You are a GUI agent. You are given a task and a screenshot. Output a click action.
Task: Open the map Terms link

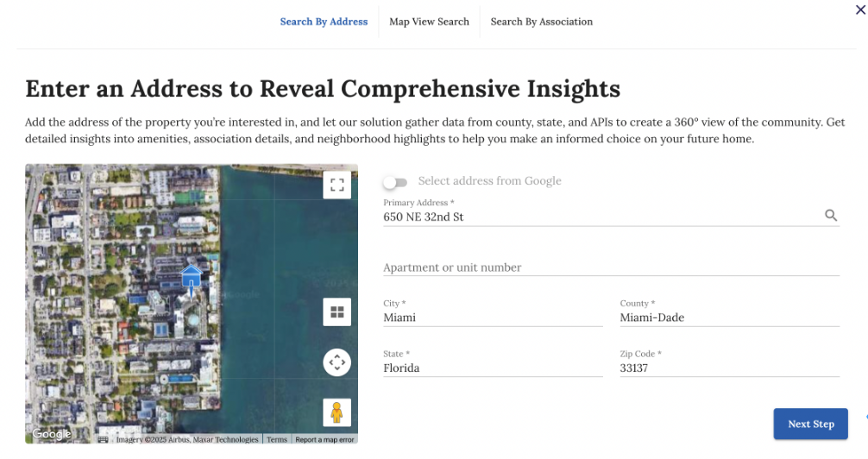[x=277, y=440]
